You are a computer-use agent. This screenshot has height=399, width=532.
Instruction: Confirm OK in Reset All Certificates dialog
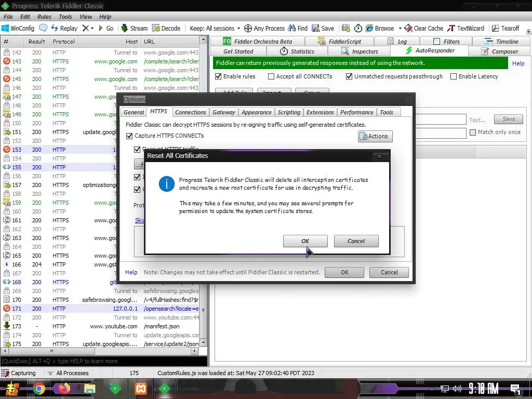coord(305,241)
